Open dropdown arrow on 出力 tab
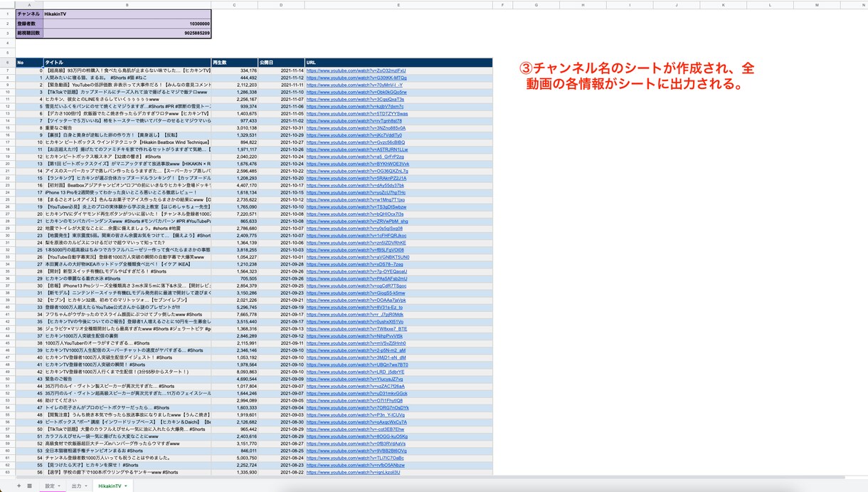 [x=86, y=485]
